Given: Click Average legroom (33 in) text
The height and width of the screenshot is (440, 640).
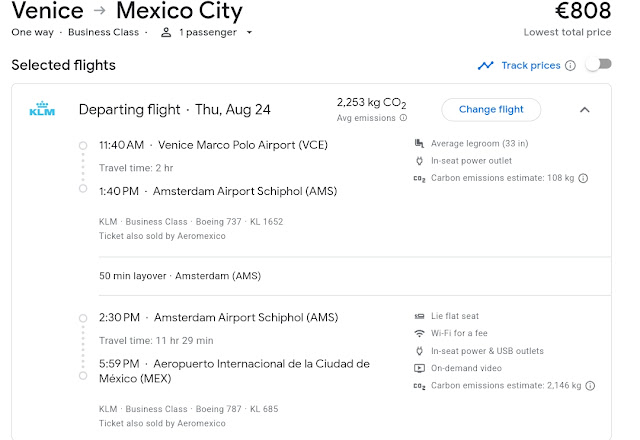Looking at the screenshot, I should point(480,143).
